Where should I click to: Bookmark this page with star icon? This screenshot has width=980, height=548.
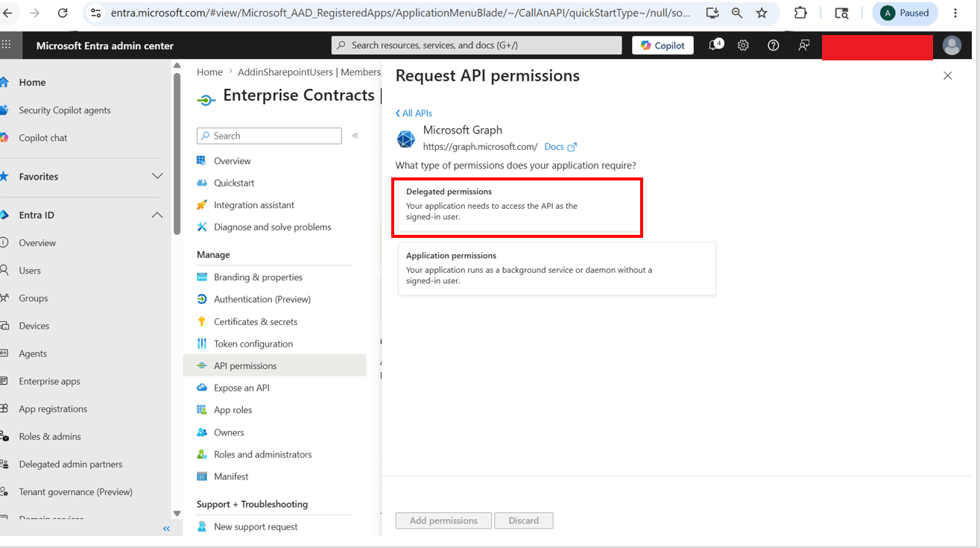click(762, 13)
